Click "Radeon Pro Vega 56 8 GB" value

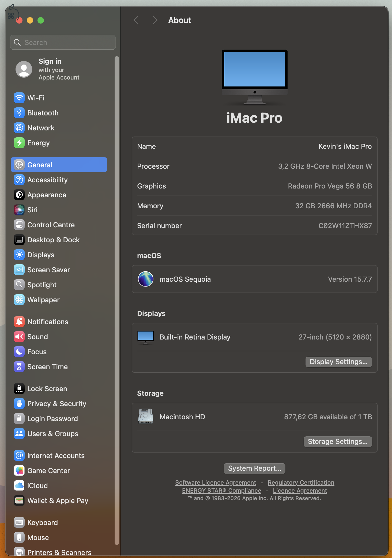tap(330, 186)
